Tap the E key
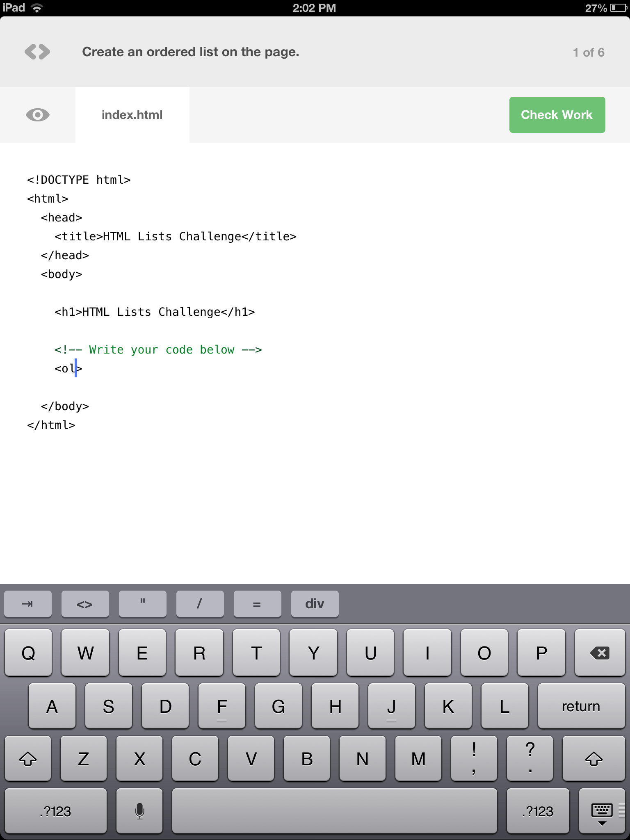Viewport: 630px width, 840px height. click(x=142, y=653)
